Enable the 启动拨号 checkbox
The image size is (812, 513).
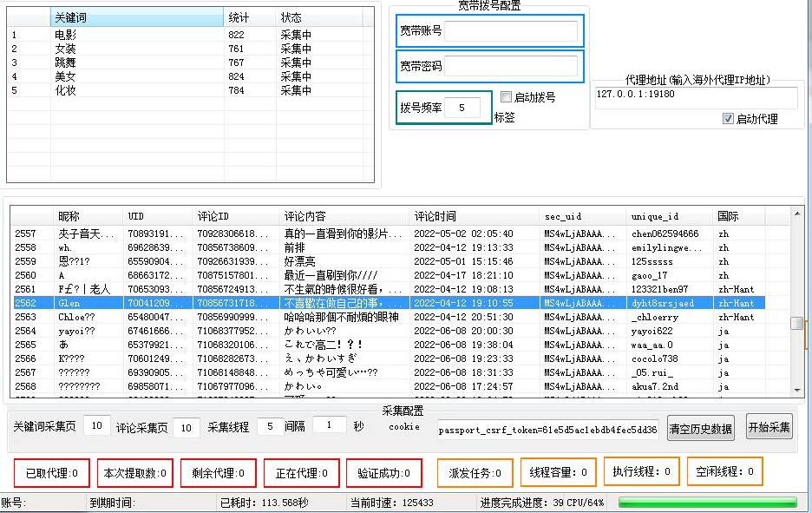(x=507, y=97)
